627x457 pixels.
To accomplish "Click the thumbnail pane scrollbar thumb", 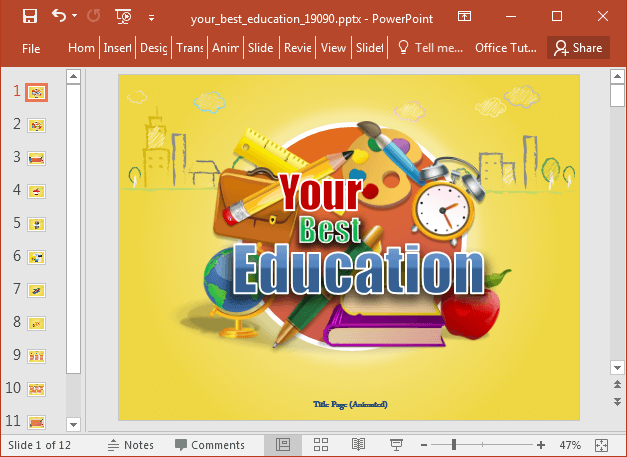I will pyautogui.click(x=73, y=229).
